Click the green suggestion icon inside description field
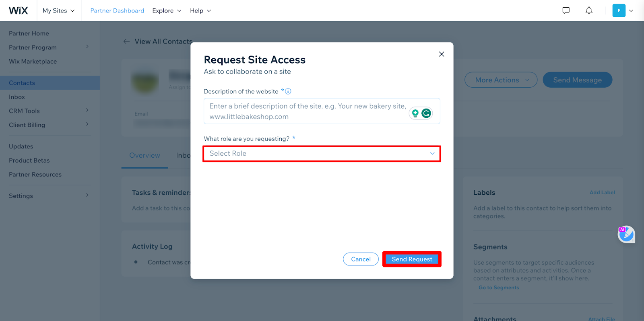644x321 pixels. [415, 113]
